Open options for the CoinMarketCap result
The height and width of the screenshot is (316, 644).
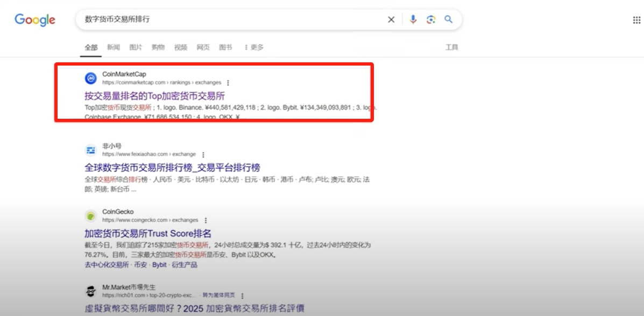228,83
